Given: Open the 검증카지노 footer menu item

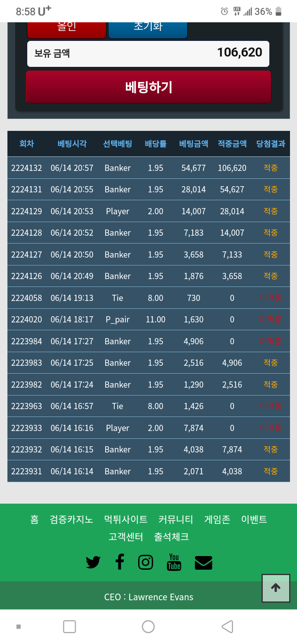Looking at the screenshot, I should click(71, 519).
